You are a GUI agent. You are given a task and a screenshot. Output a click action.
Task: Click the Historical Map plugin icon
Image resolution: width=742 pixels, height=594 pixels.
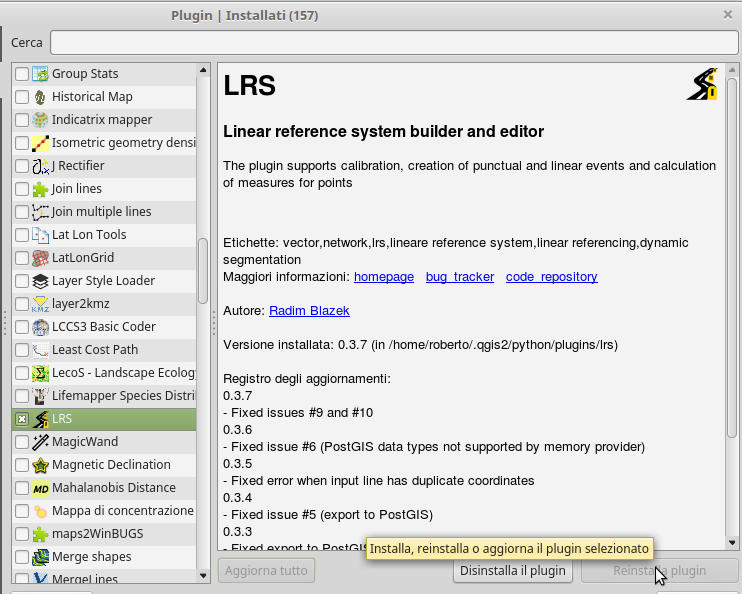tap(40, 97)
